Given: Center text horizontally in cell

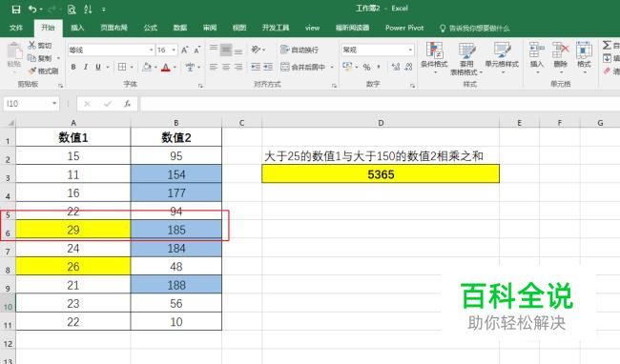Looking at the screenshot, I should coord(226,67).
